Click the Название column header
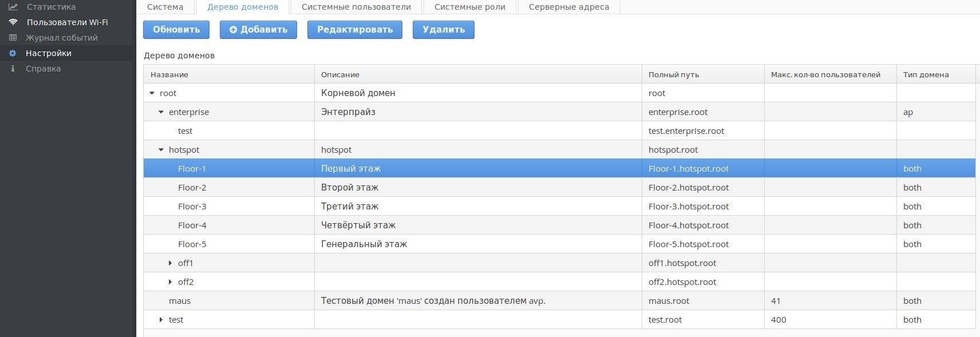Image resolution: width=980 pixels, height=337 pixels. pyautogui.click(x=169, y=74)
